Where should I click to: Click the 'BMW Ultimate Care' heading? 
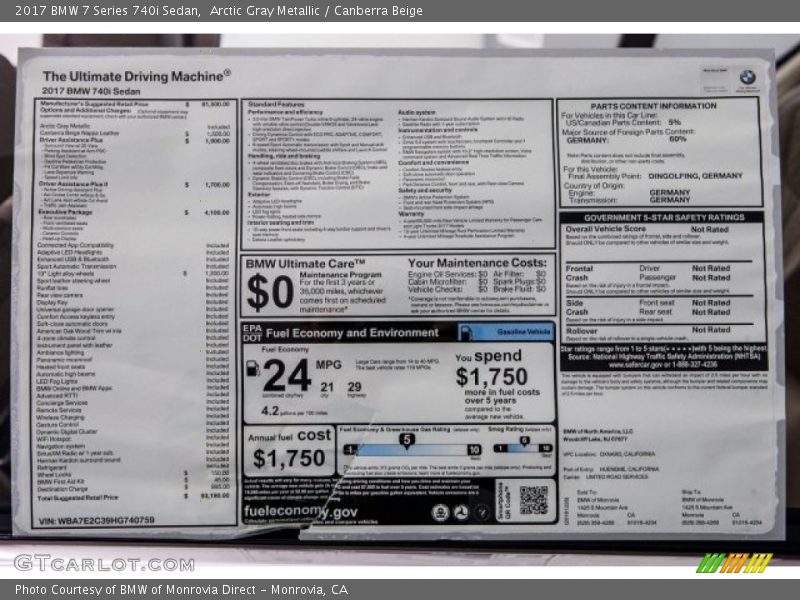point(305,264)
